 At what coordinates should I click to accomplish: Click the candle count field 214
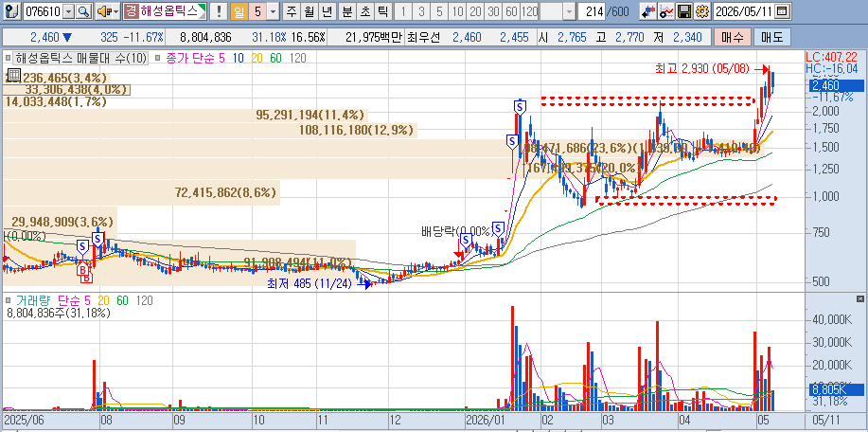coord(592,10)
